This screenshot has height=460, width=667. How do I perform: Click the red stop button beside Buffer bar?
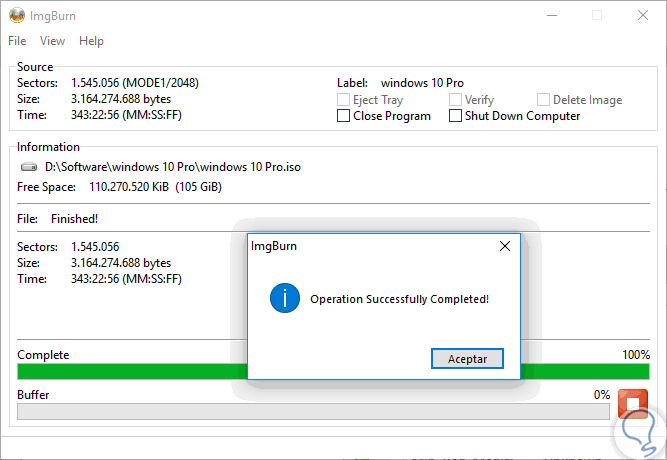[x=633, y=403]
